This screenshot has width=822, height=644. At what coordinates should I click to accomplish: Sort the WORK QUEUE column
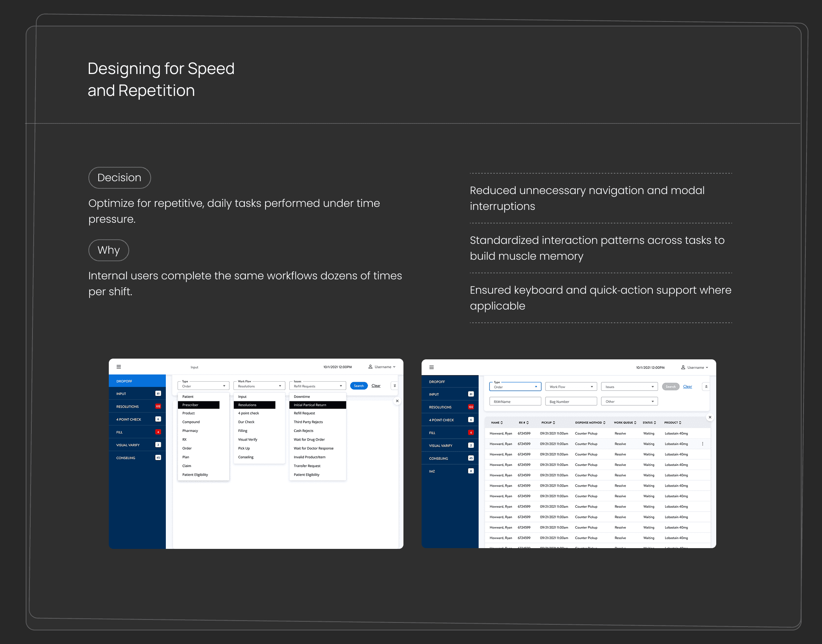click(635, 423)
